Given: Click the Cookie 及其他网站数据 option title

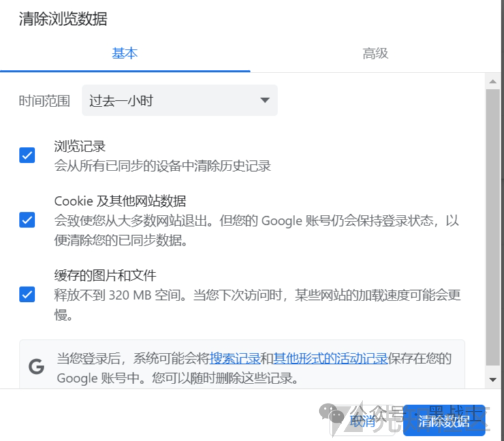Looking at the screenshot, I should pos(120,201).
